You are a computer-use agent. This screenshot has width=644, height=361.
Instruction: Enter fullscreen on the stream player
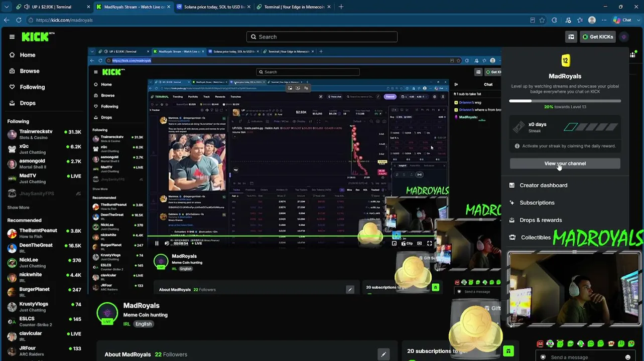coord(430,244)
